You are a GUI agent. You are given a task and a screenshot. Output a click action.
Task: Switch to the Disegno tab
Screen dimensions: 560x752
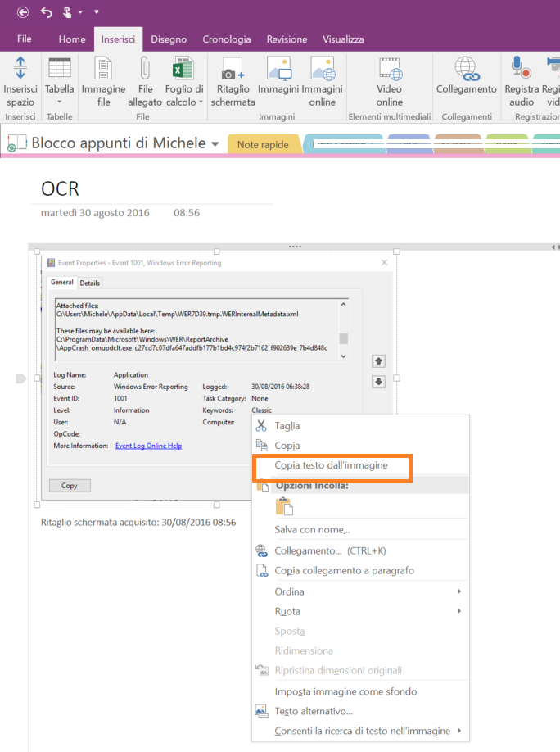[x=169, y=39]
